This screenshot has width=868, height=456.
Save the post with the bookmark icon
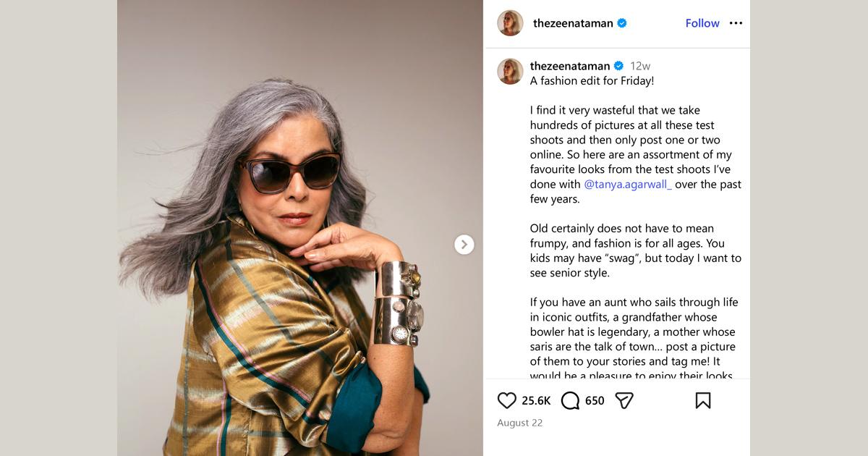click(702, 400)
